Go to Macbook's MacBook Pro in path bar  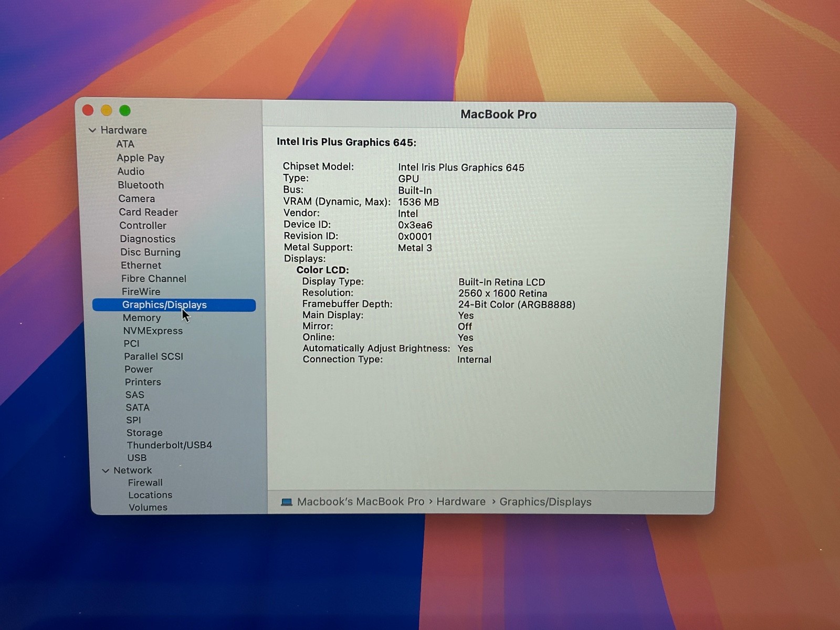[361, 502]
